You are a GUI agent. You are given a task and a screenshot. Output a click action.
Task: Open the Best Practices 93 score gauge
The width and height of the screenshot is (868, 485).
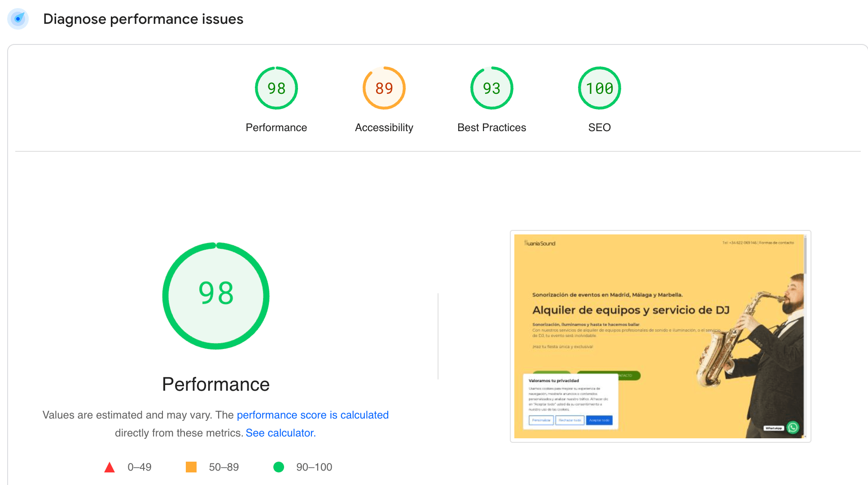491,88
